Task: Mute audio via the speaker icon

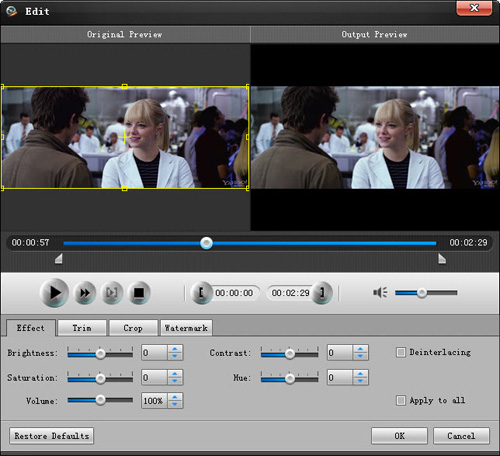Action: [380, 293]
